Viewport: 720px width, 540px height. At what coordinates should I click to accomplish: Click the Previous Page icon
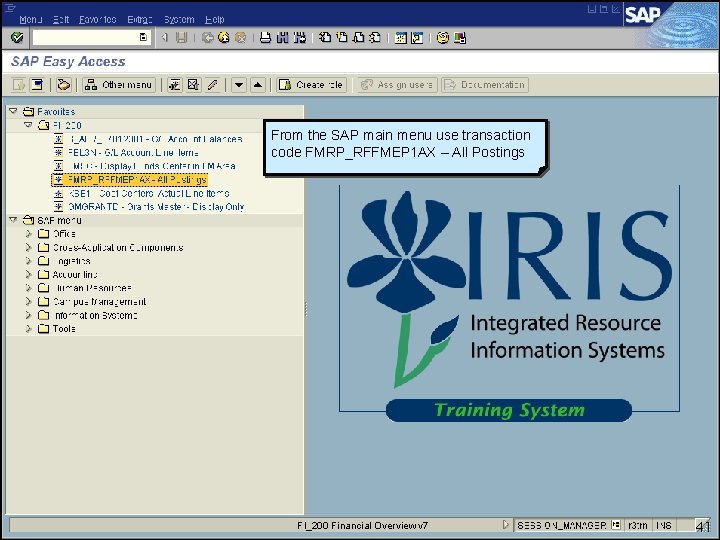(342, 38)
